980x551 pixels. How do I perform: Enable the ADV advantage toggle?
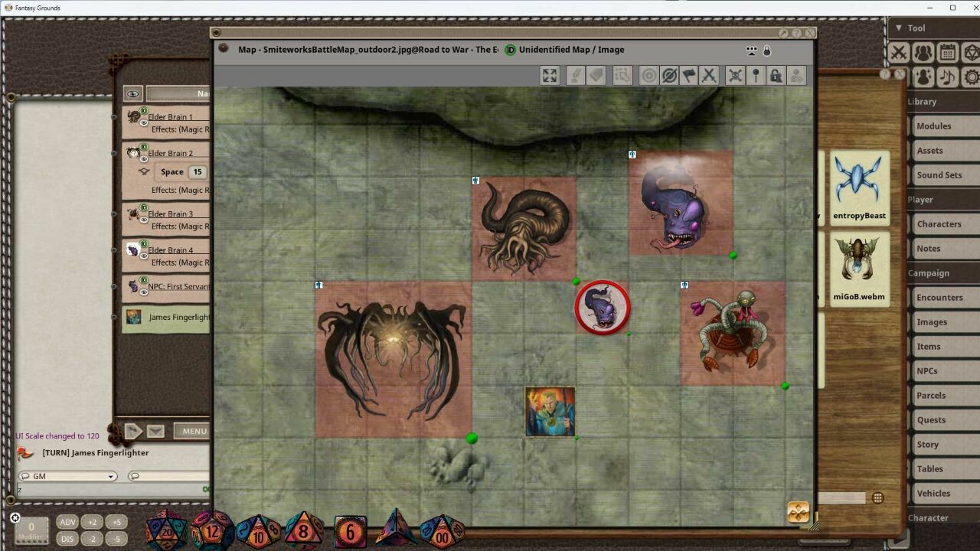click(x=67, y=522)
